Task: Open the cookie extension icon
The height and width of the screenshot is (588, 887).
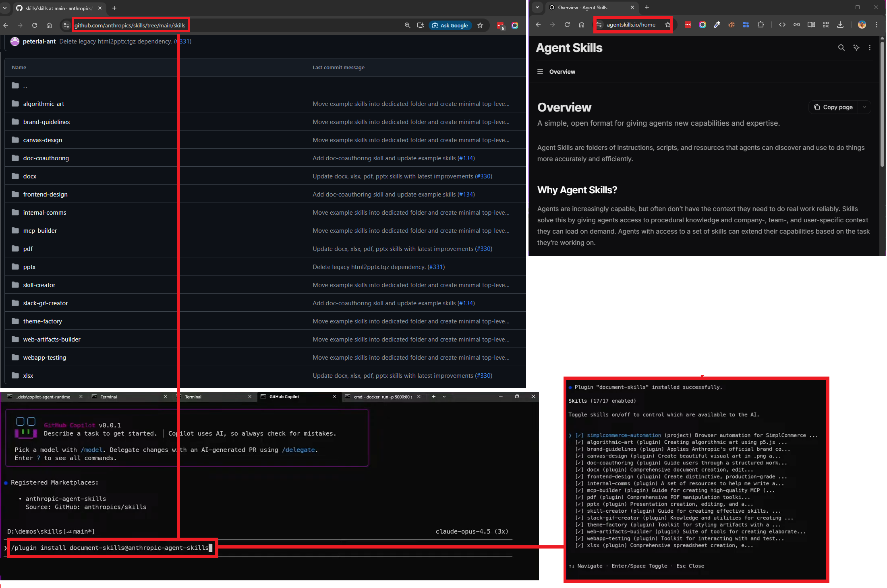Action: [x=731, y=25]
